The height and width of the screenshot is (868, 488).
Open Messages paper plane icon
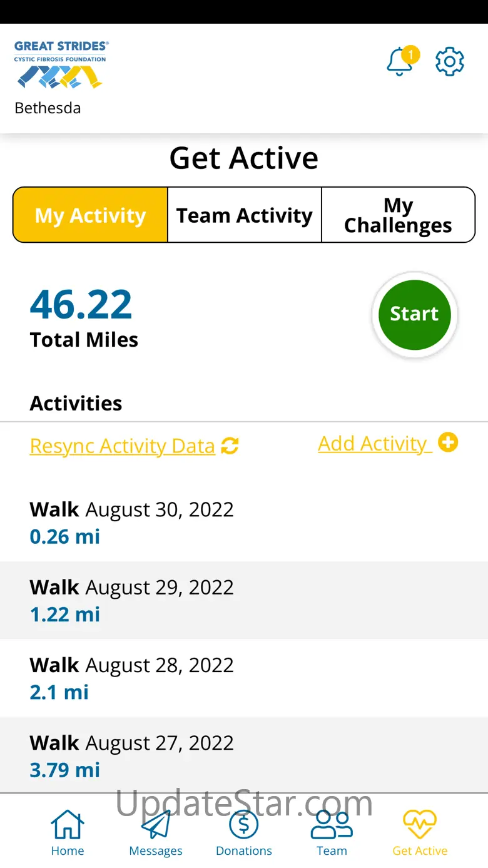[156, 832]
